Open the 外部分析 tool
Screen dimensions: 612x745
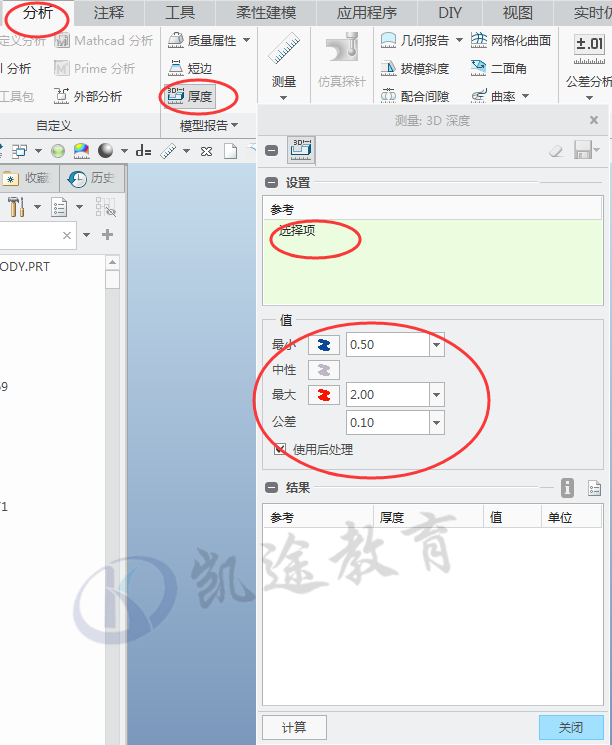[x=88, y=96]
